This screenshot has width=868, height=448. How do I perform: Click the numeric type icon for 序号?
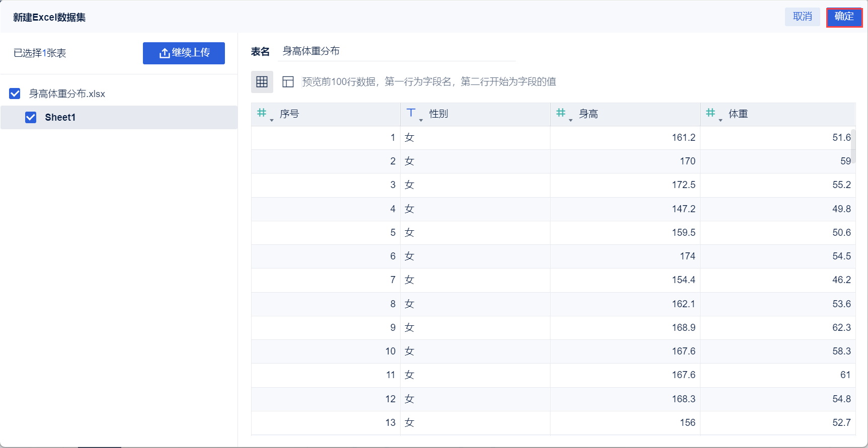click(x=262, y=113)
